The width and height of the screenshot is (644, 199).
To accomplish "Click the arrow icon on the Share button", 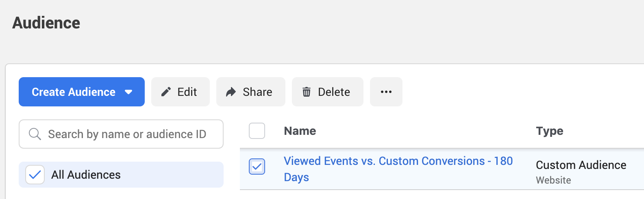I will tap(231, 92).
